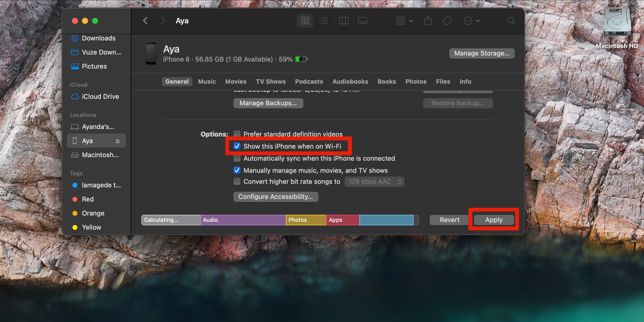Screen dimensions: 644x322
Task: Click the battery charging indicator
Action: [301, 59]
